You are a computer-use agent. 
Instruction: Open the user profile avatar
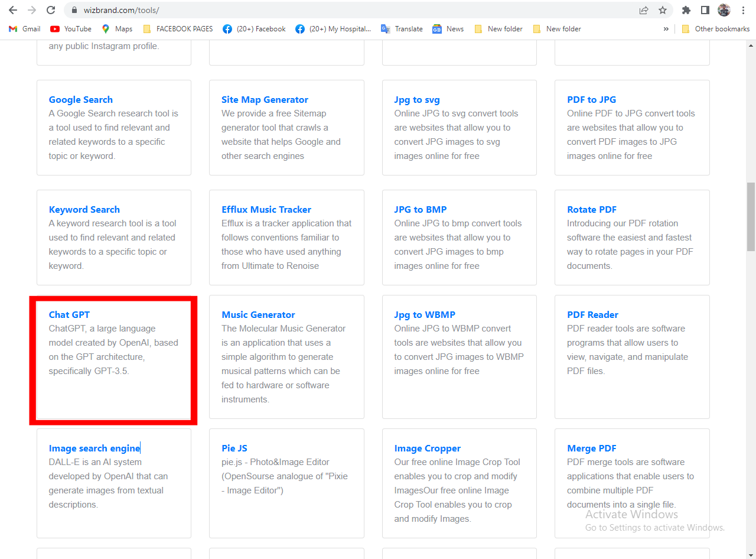[724, 10]
